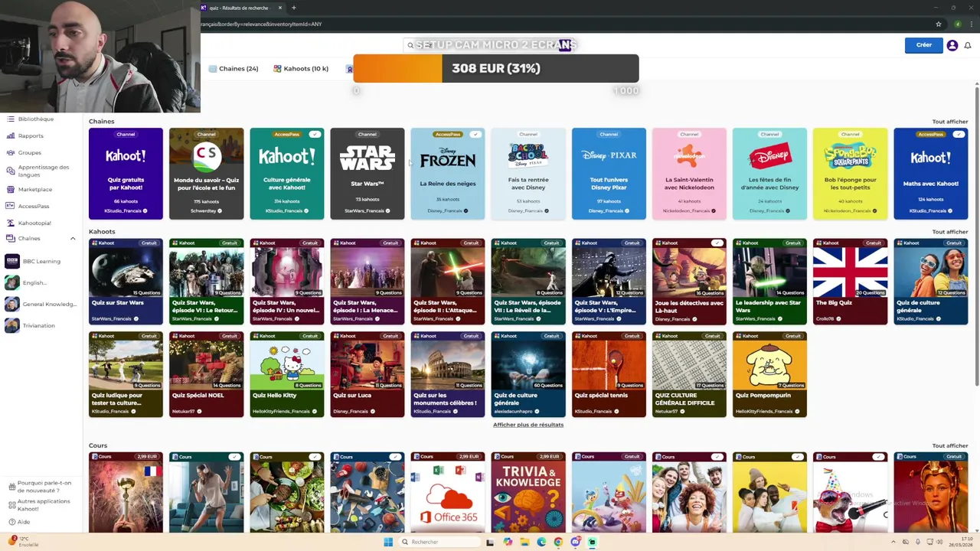This screenshot has height=551, width=980.
Task: Click Afficher plus de résultats
Action: [528, 425]
